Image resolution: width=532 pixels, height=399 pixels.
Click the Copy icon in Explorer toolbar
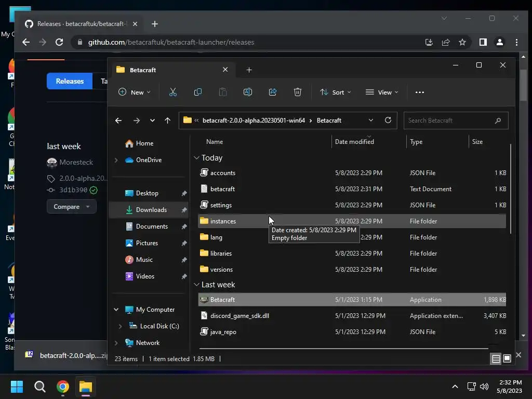(x=198, y=92)
